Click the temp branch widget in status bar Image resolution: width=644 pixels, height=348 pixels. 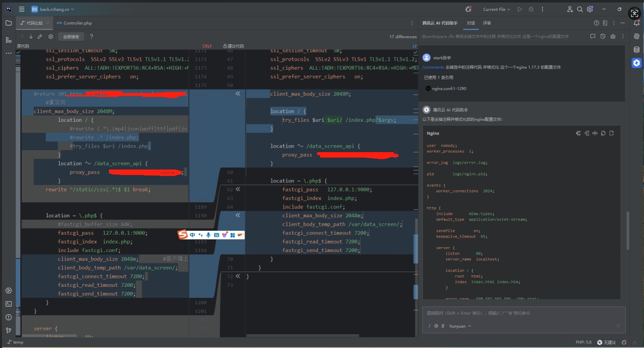click(x=15, y=342)
